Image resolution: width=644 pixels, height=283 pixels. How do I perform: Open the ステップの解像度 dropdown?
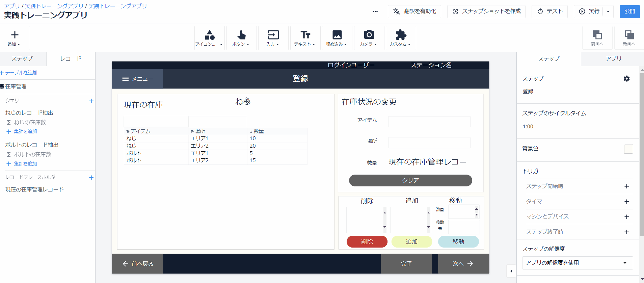click(578, 263)
